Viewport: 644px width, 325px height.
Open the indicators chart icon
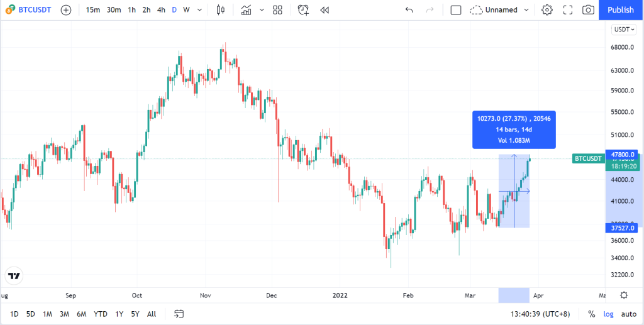coord(247,10)
